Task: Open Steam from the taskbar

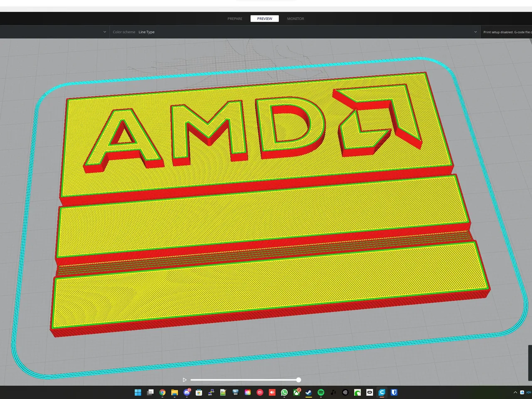Action: (x=309, y=392)
